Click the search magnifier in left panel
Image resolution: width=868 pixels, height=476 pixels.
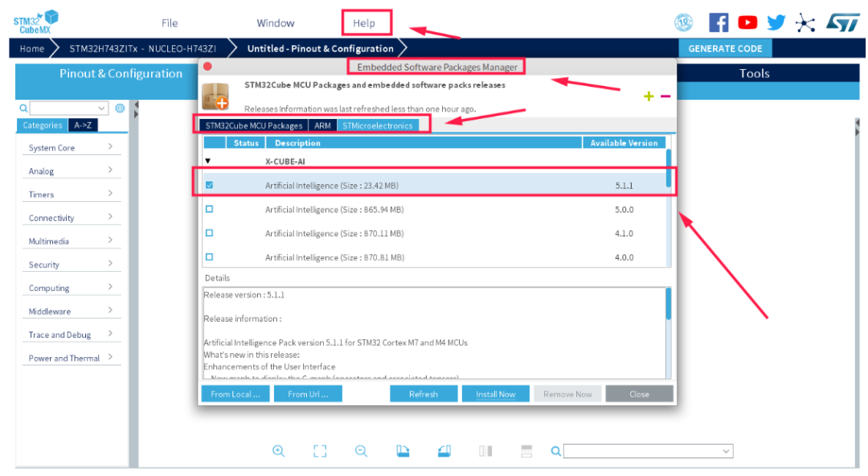23,108
